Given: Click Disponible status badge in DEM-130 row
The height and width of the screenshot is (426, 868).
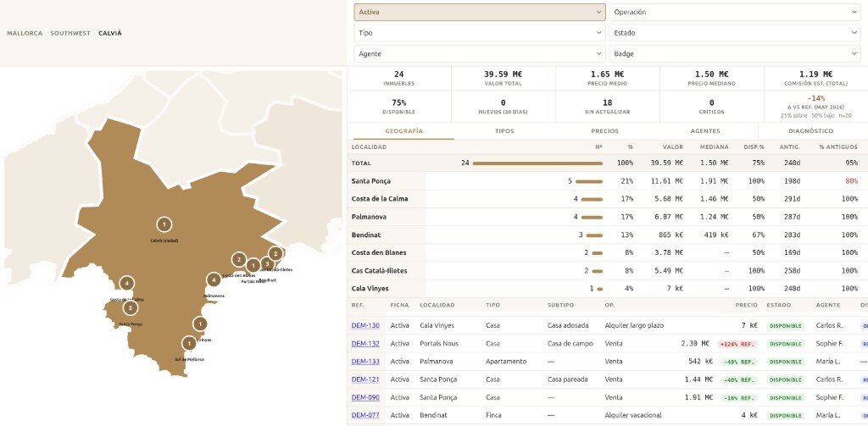Looking at the screenshot, I should [786, 326].
